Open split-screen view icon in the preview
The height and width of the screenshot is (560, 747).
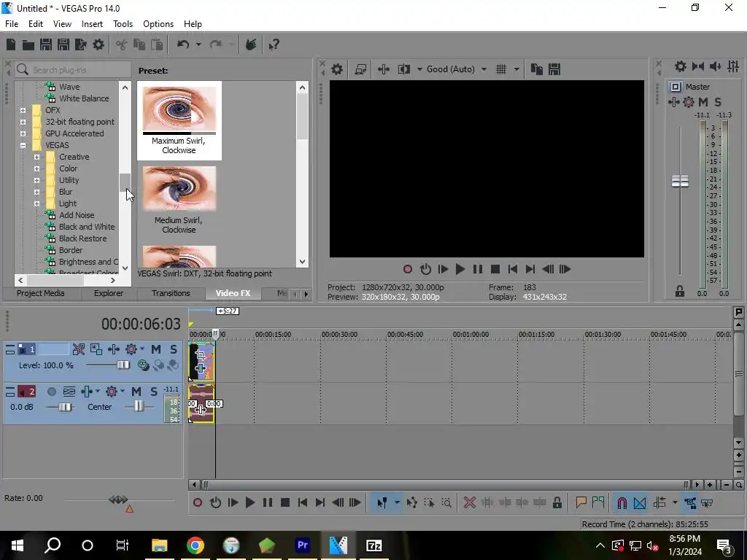pyautogui.click(x=404, y=69)
